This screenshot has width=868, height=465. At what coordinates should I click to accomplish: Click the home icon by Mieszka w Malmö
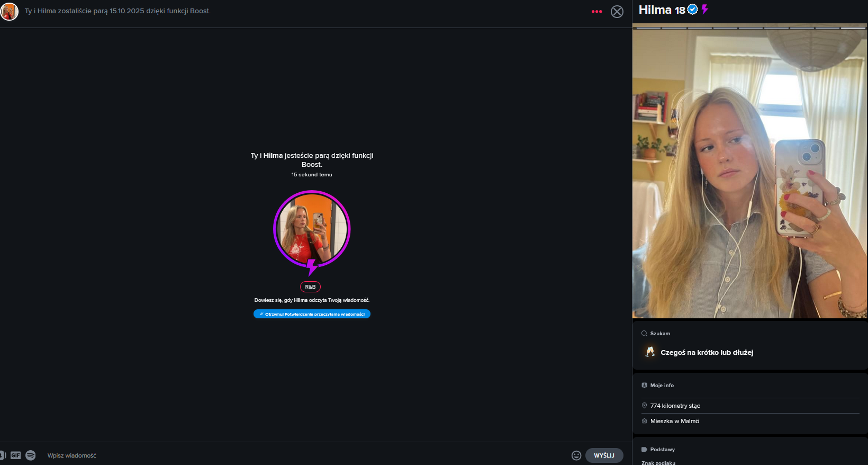pyautogui.click(x=644, y=421)
